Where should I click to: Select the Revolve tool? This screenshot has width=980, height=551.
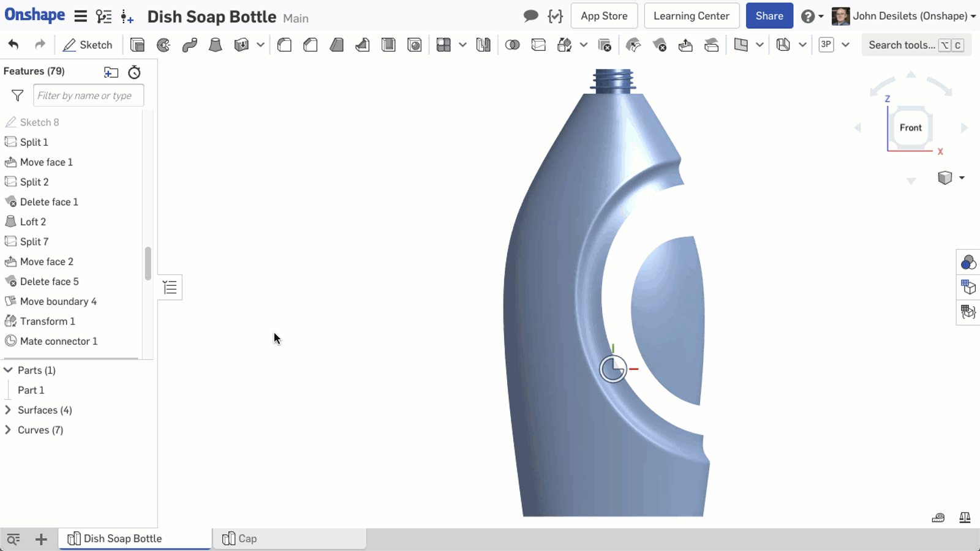(x=164, y=45)
